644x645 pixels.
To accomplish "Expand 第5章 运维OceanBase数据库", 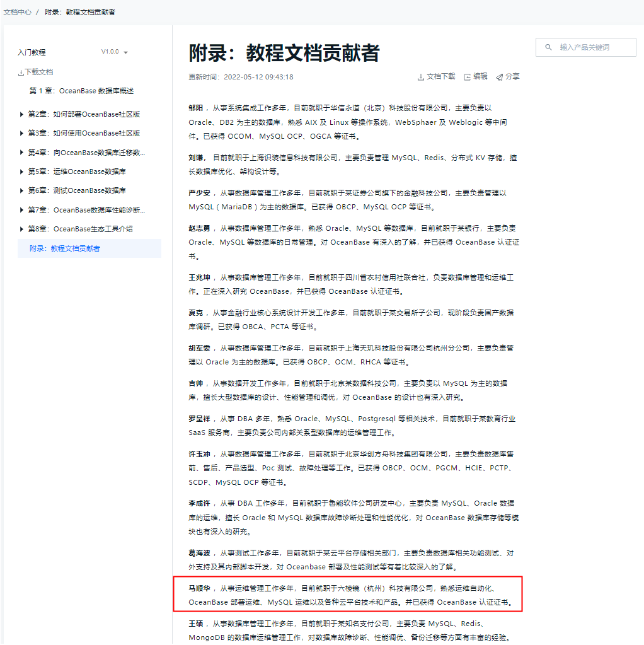I will click(21, 171).
